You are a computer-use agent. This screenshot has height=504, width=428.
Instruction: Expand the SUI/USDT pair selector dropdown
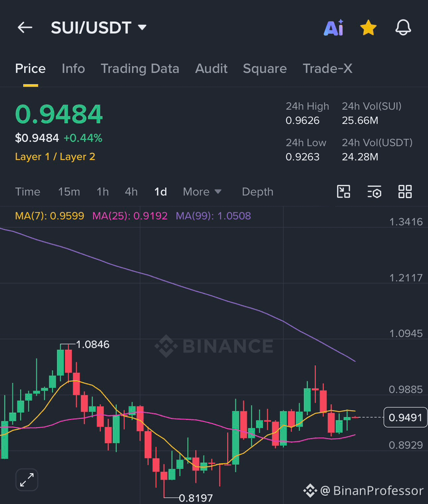point(142,27)
